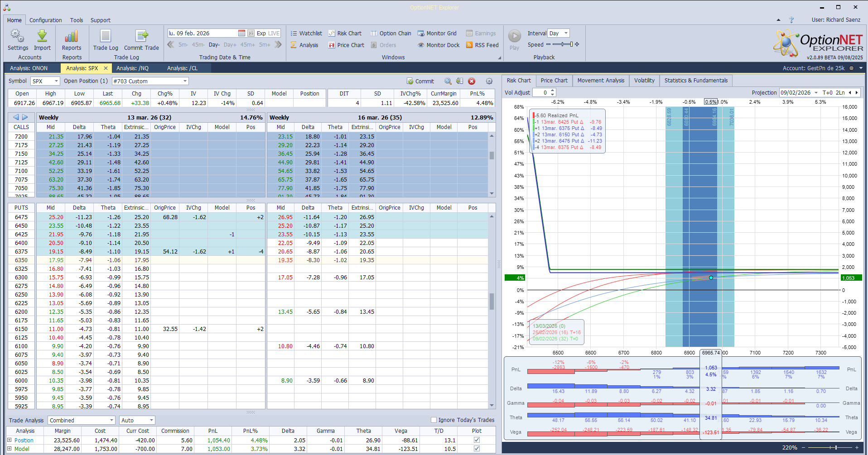Toggle the 2Ln projection option

840,92
